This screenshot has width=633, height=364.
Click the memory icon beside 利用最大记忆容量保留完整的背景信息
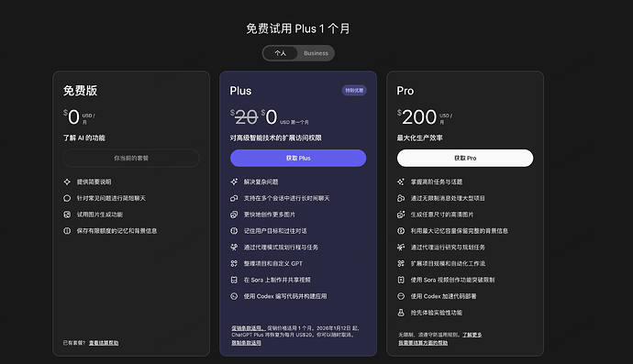(x=401, y=231)
